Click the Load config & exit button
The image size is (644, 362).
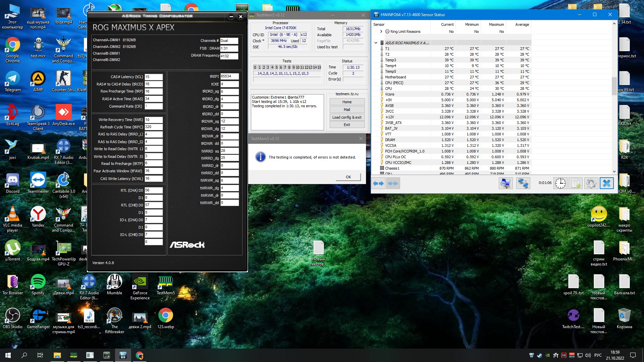pyautogui.click(x=347, y=117)
